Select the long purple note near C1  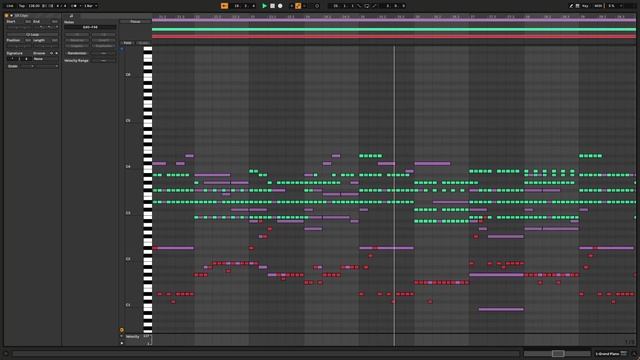(x=501, y=309)
